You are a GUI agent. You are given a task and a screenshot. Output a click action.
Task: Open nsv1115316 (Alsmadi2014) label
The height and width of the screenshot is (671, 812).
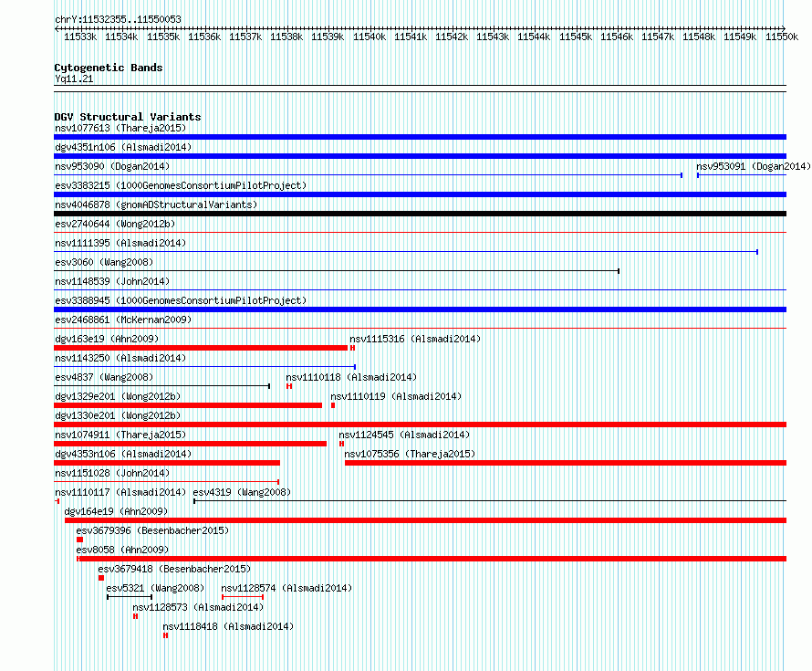tap(415, 339)
